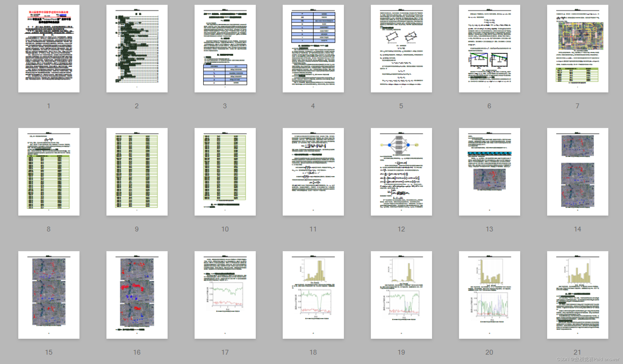The height and width of the screenshot is (364, 623).
Task: Click page number label 12
Action: coord(401,229)
